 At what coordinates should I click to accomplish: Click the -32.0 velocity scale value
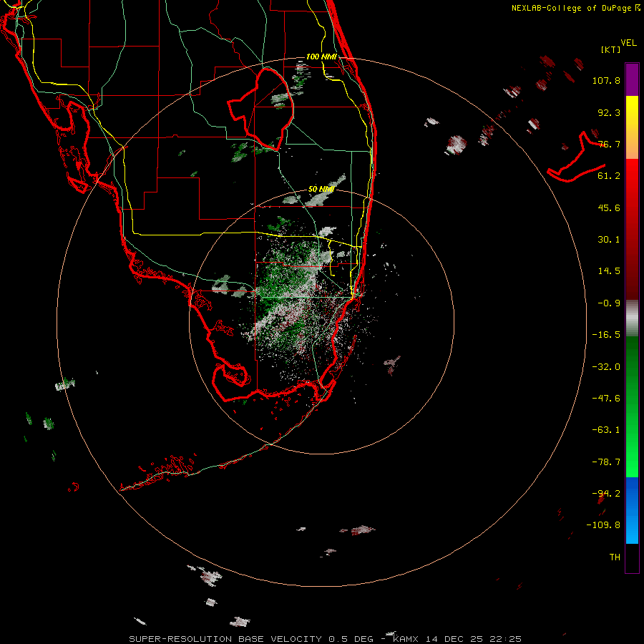pyautogui.click(x=606, y=367)
